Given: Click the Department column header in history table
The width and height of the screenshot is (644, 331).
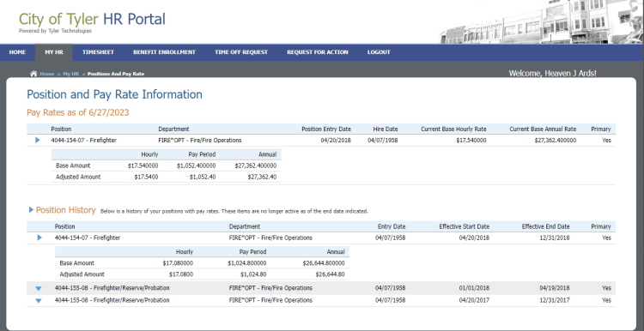Looking at the screenshot, I should click(245, 226).
